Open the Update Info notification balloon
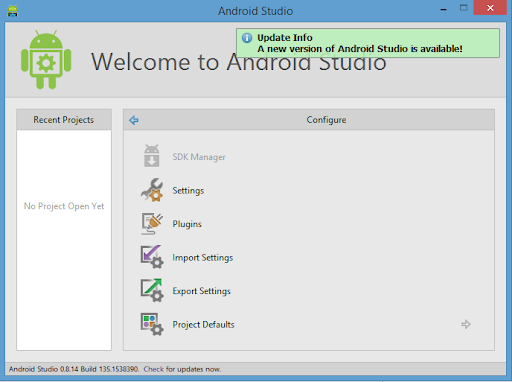Viewport: 512px width, 382px height. click(x=368, y=43)
